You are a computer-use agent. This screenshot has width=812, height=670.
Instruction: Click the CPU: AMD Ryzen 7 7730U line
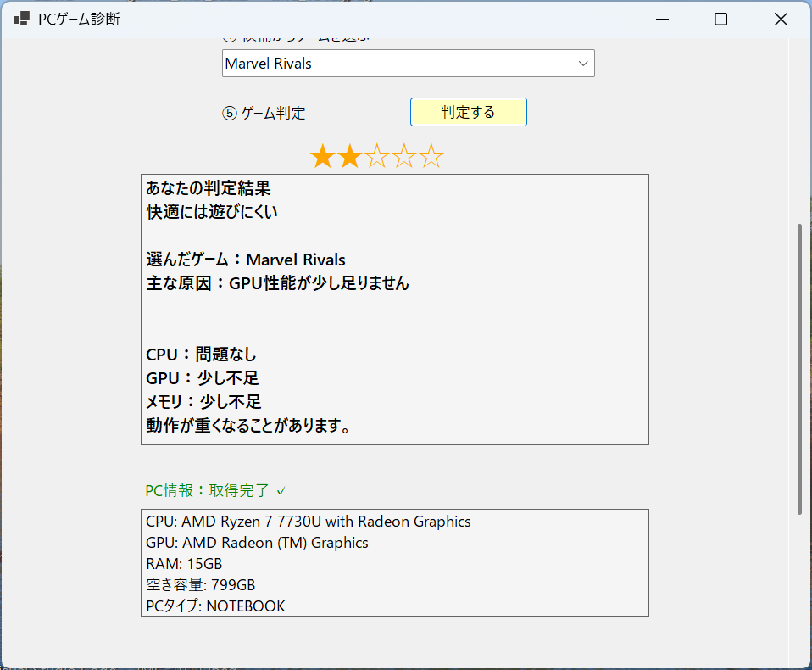[309, 522]
